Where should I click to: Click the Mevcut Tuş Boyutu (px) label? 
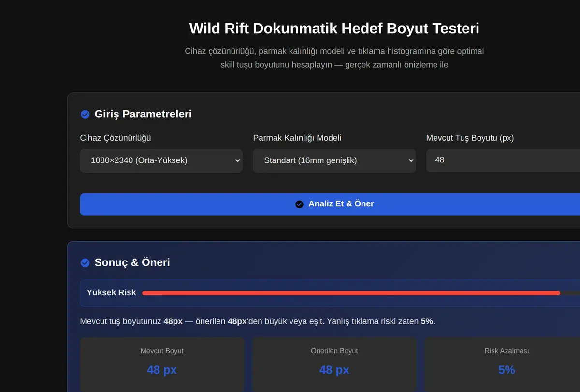470,138
